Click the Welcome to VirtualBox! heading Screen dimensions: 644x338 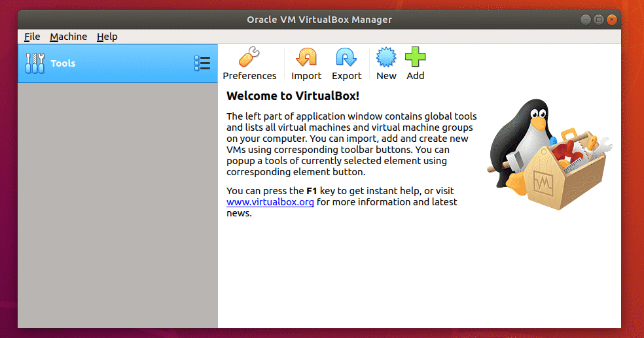coord(293,96)
